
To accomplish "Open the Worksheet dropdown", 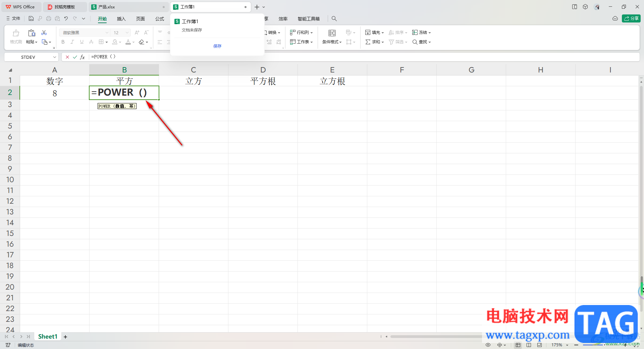I will (x=301, y=42).
